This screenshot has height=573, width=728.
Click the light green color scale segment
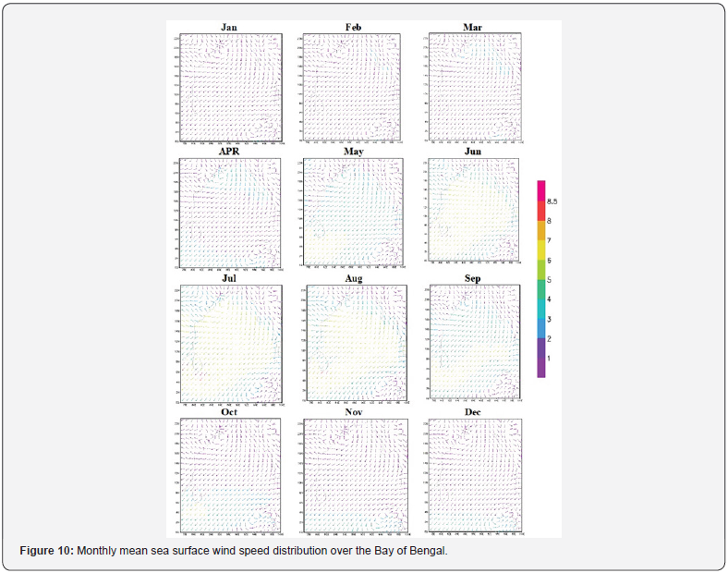541,270
